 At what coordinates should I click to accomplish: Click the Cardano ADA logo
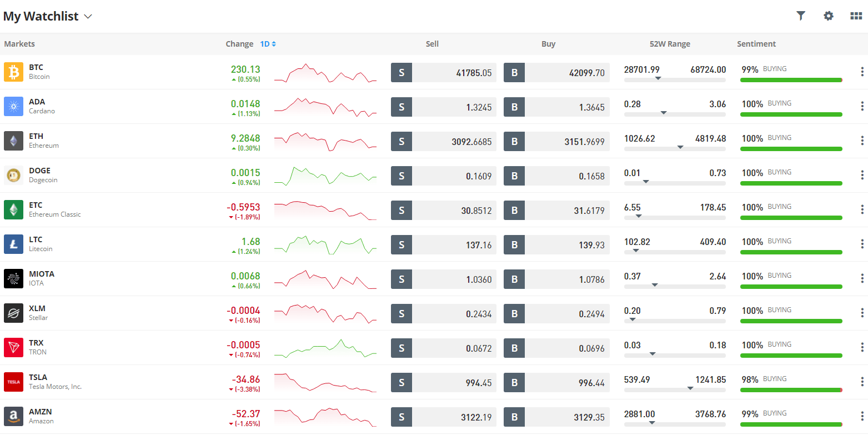pos(14,107)
